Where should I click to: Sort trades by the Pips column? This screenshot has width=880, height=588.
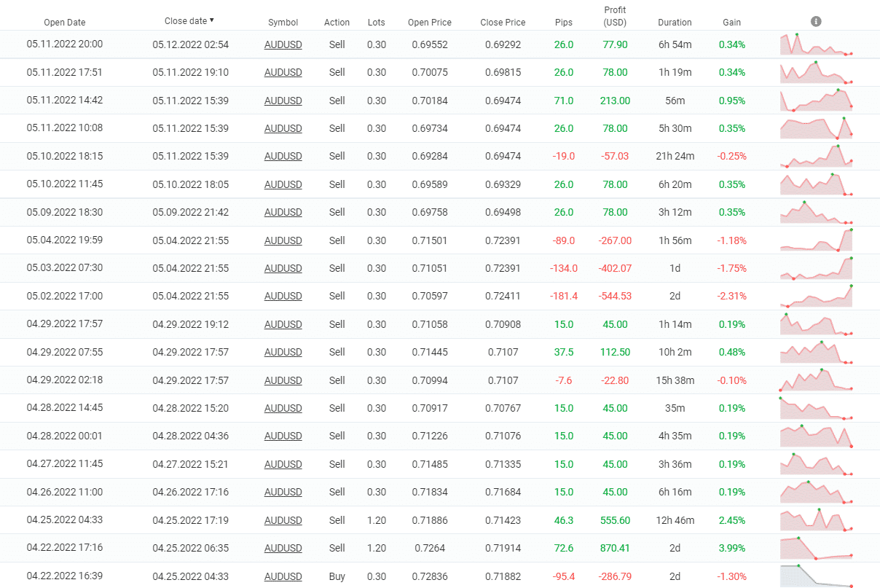click(564, 22)
